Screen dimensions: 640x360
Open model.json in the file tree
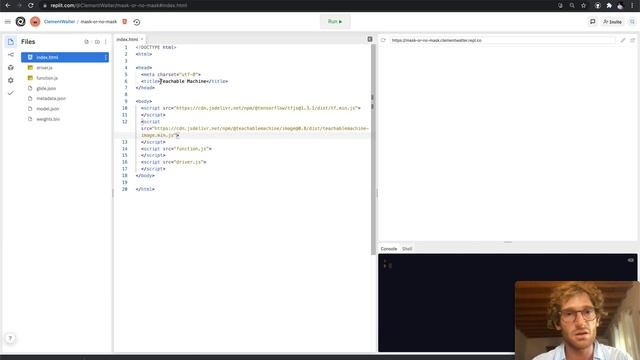coord(47,109)
